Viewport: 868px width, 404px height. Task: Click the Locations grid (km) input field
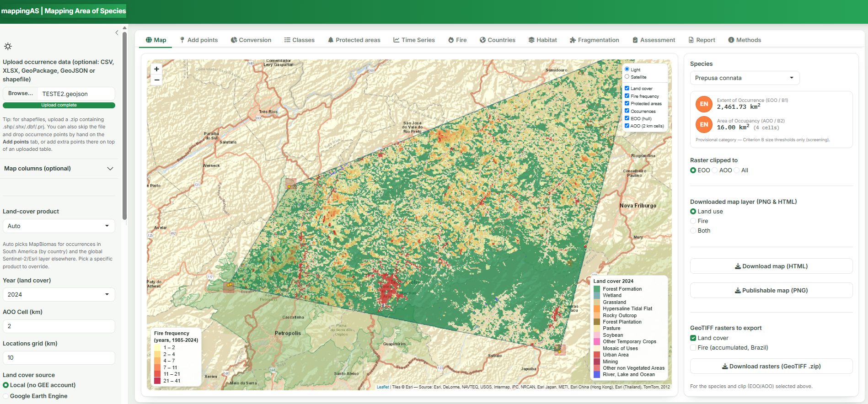59,357
